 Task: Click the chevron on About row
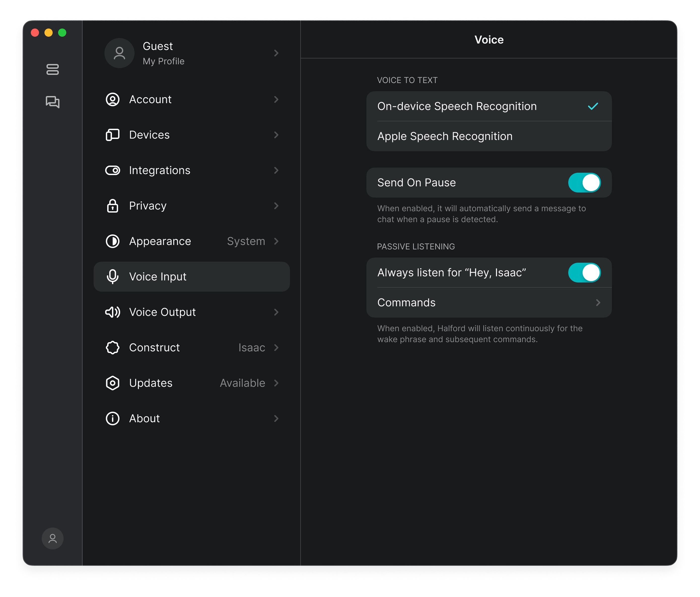(276, 418)
